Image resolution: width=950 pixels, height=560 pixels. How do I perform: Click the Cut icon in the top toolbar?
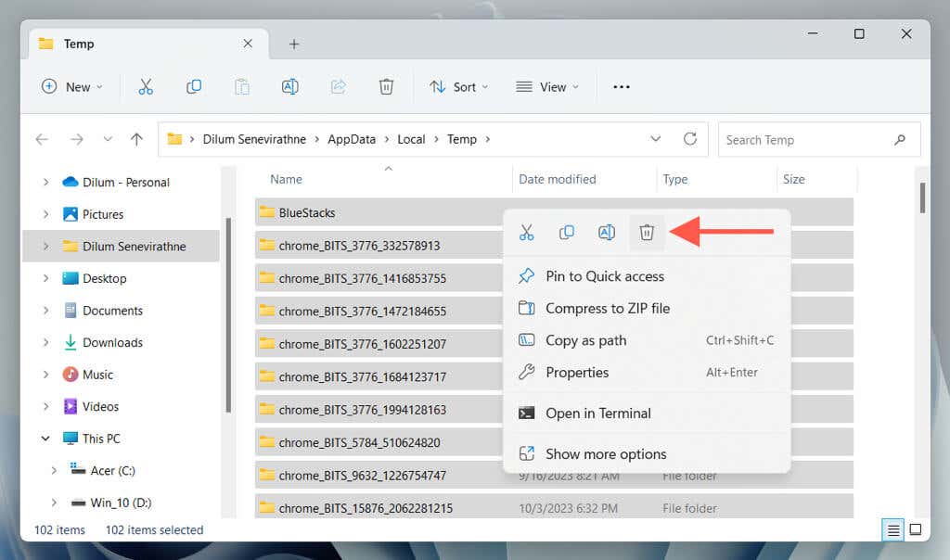point(146,87)
